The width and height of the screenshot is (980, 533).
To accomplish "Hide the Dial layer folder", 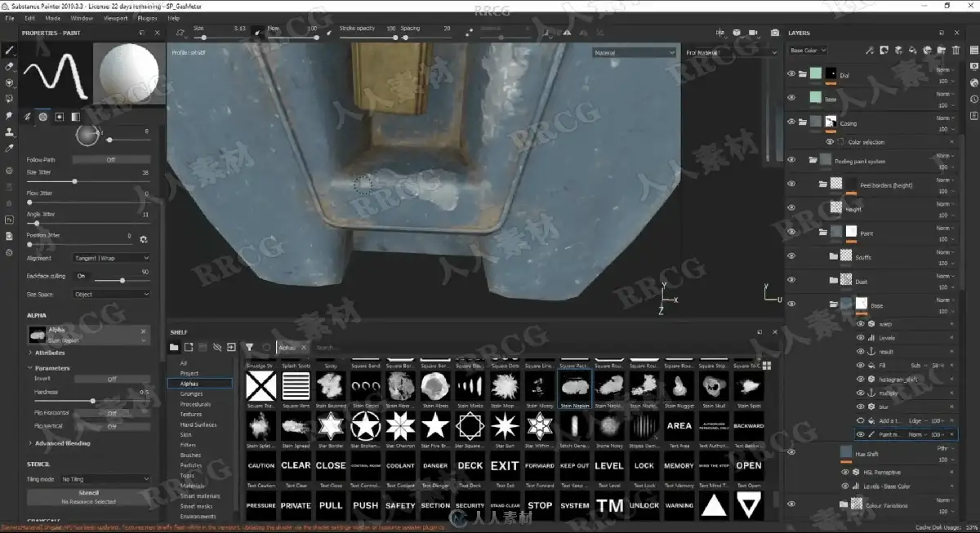I will (791, 74).
